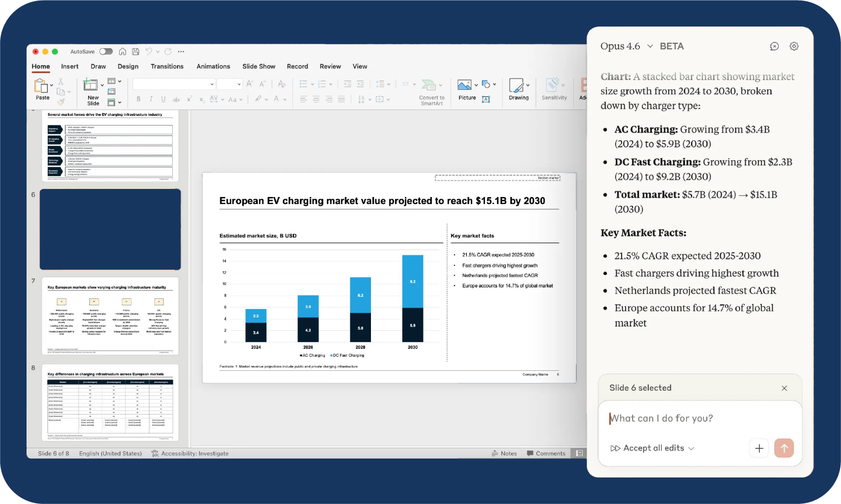Switch to the Animations tab

[213, 66]
